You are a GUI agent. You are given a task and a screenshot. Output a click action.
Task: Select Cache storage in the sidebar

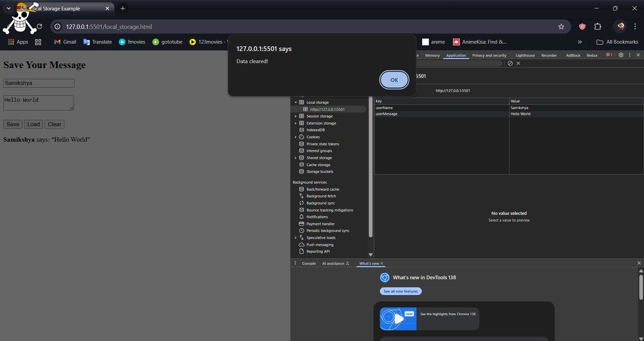(318, 165)
